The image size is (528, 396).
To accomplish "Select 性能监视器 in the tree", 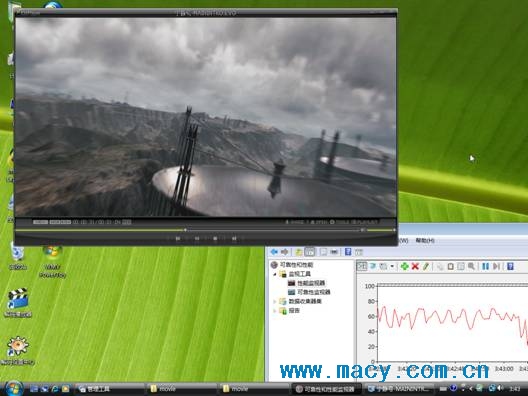I will (x=311, y=283).
